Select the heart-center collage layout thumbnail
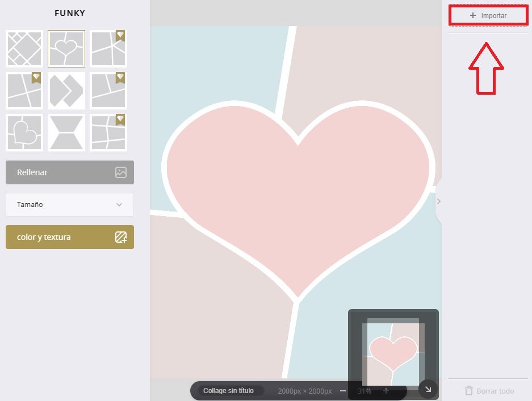This screenshot has height=401, width=532. [x=66, y=49]
